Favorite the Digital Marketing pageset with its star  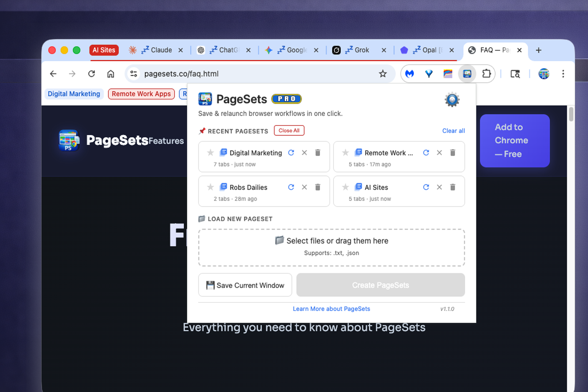click(x=210, y=153)
